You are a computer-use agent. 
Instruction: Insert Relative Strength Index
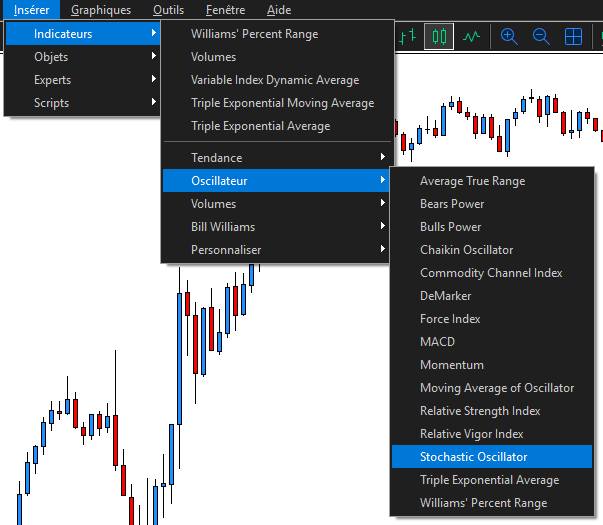click(492, 411)
